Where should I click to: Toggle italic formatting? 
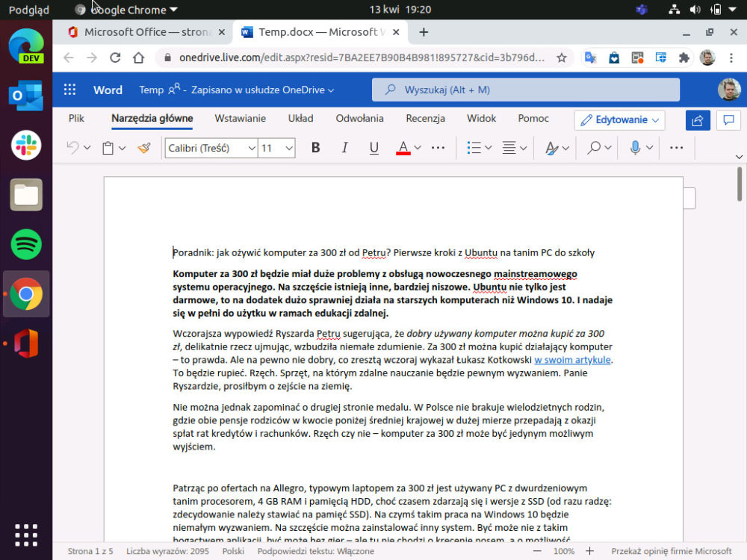point(344,148)
